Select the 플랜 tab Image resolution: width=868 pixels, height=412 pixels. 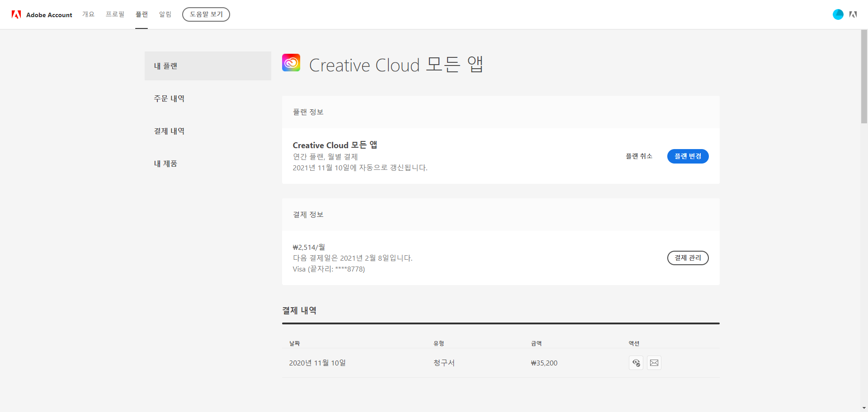142,14
